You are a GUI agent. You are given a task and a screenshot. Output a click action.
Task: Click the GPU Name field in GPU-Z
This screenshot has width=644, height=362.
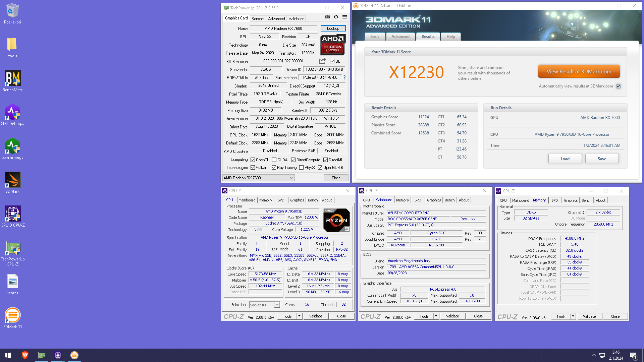283,28
